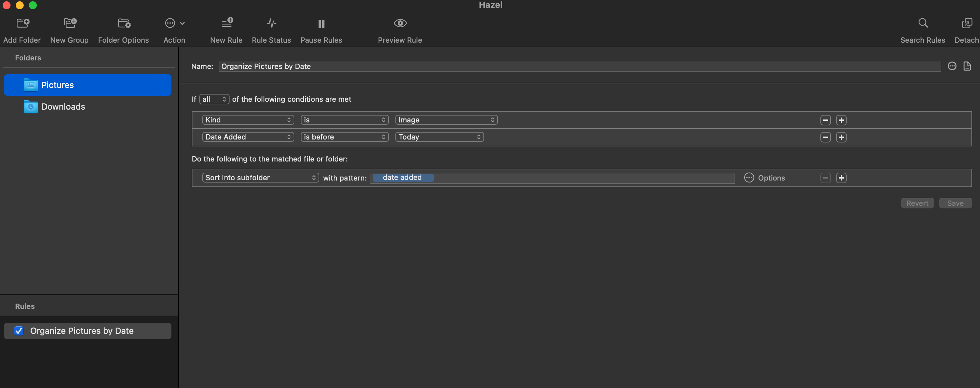Viewport: 980px width, 388px height.
Task: Open the Image kind dropdown
Action: click(446, 120)
